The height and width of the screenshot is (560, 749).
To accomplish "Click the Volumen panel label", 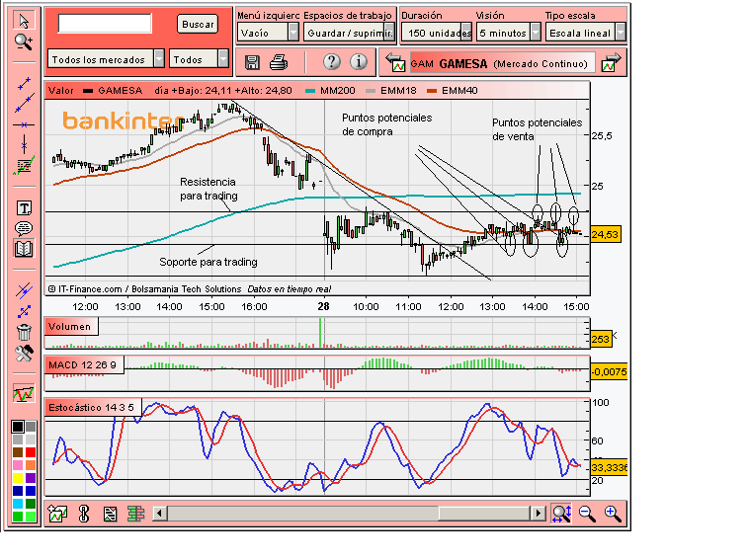I will pyautogui.click(x=71, y=327).
